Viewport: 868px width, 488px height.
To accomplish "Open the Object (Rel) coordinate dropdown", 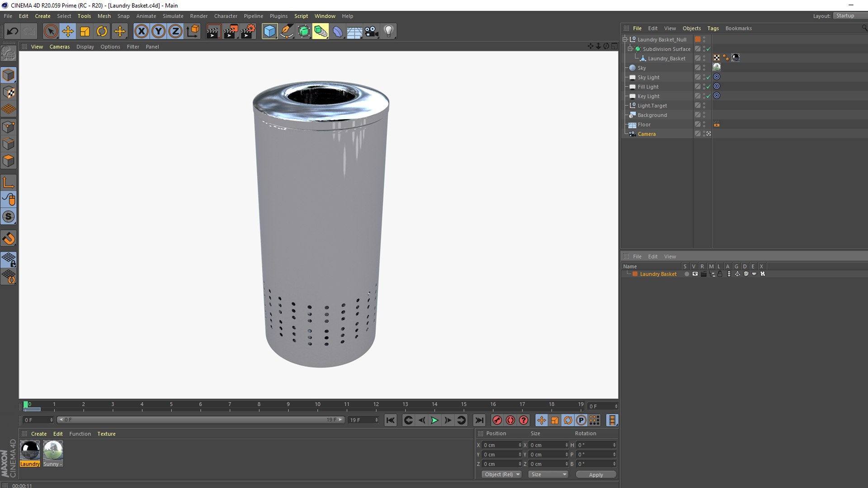I will point(502,474).
